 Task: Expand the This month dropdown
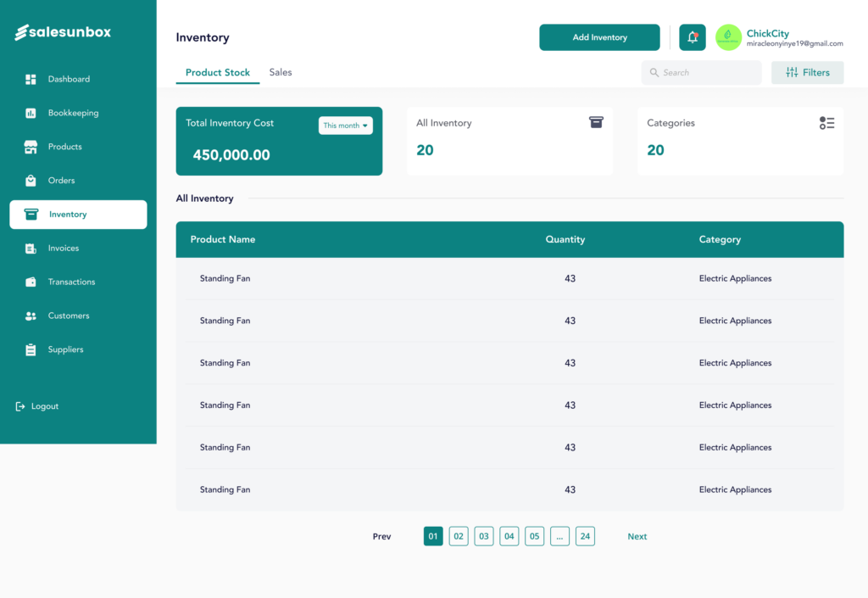(x=346, y=126)
